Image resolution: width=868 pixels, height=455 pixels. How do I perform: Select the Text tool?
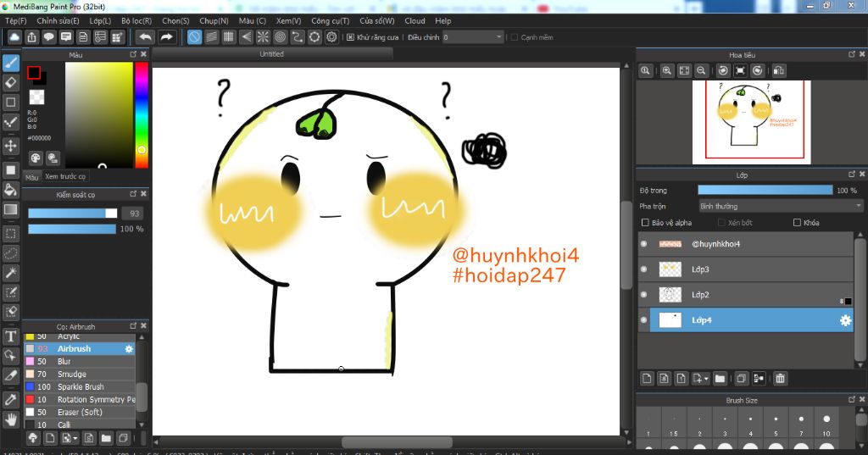tap(10, 336)
